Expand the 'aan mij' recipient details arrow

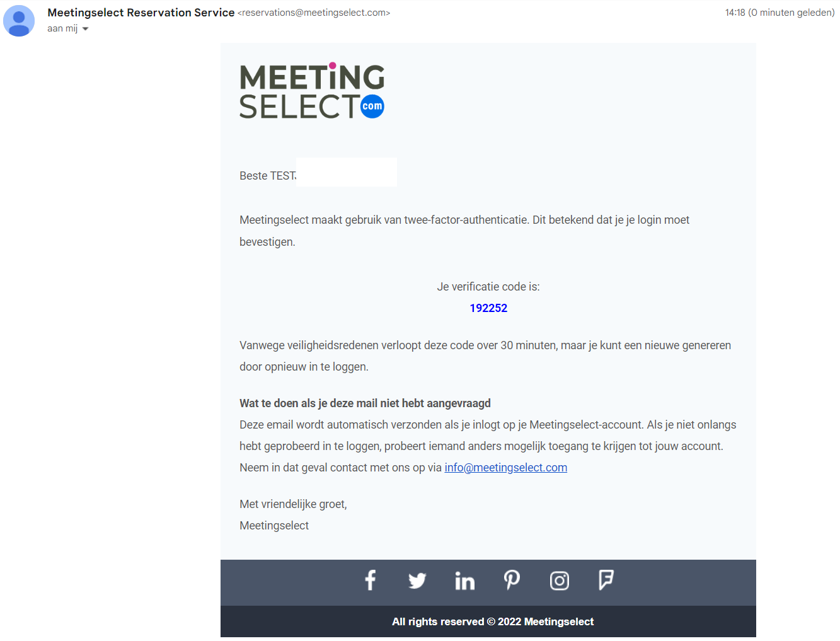[86, 29]
